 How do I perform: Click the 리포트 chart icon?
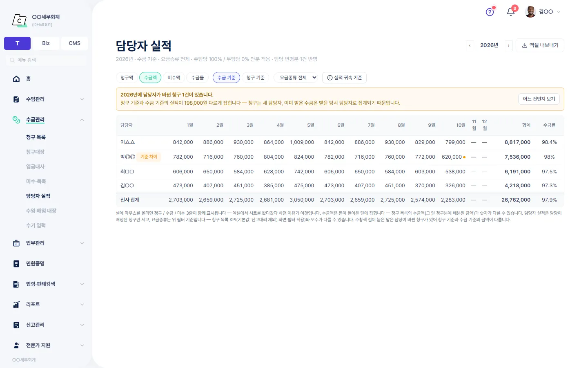click(x=16, y=305)
